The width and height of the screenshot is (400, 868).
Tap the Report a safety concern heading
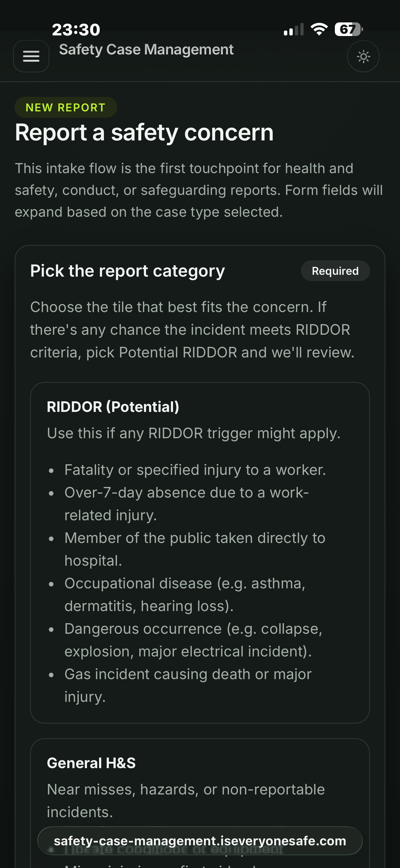click(144, 132)
